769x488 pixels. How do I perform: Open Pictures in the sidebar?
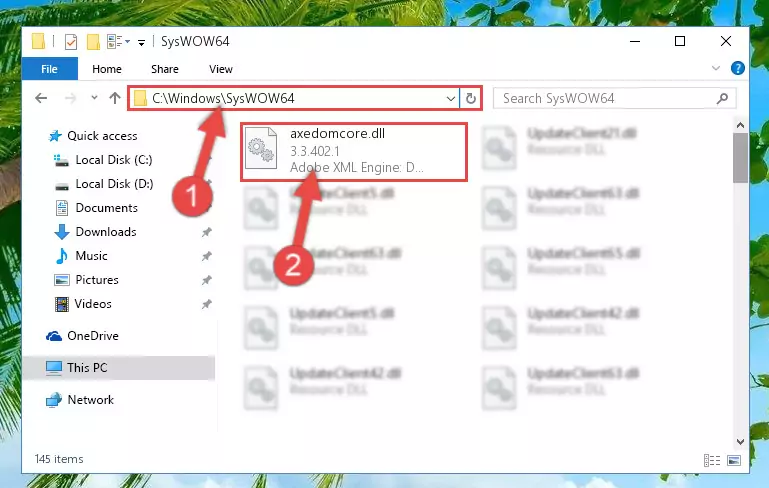(97, 280)
